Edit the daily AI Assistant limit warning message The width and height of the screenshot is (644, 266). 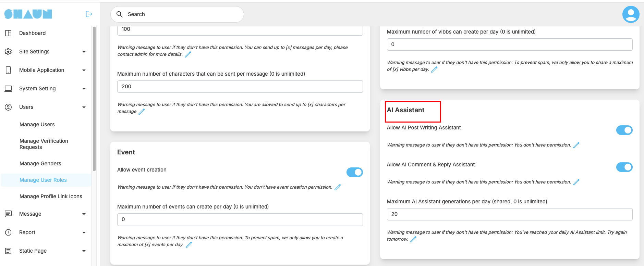413,239
